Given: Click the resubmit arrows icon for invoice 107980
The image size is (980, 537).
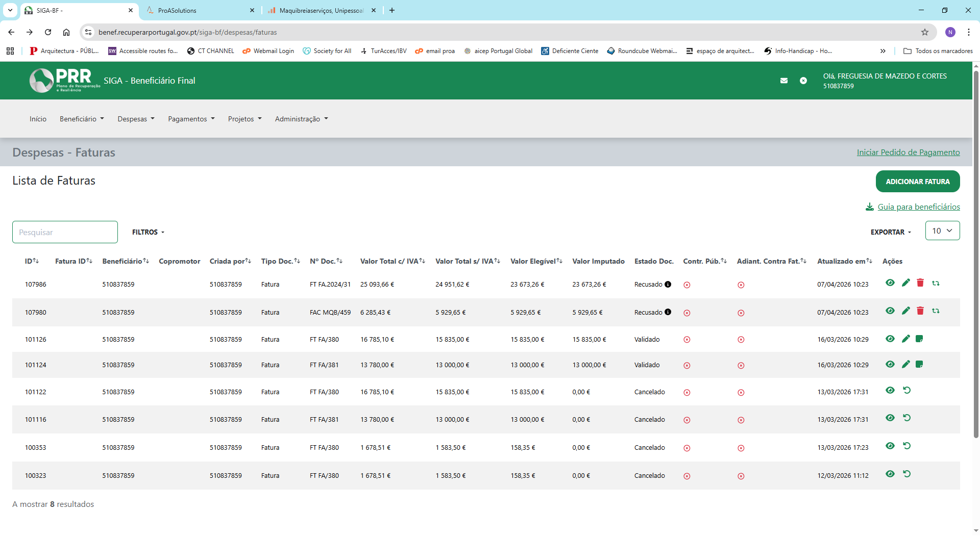Looking at the screenshot, I should point(936,311).
